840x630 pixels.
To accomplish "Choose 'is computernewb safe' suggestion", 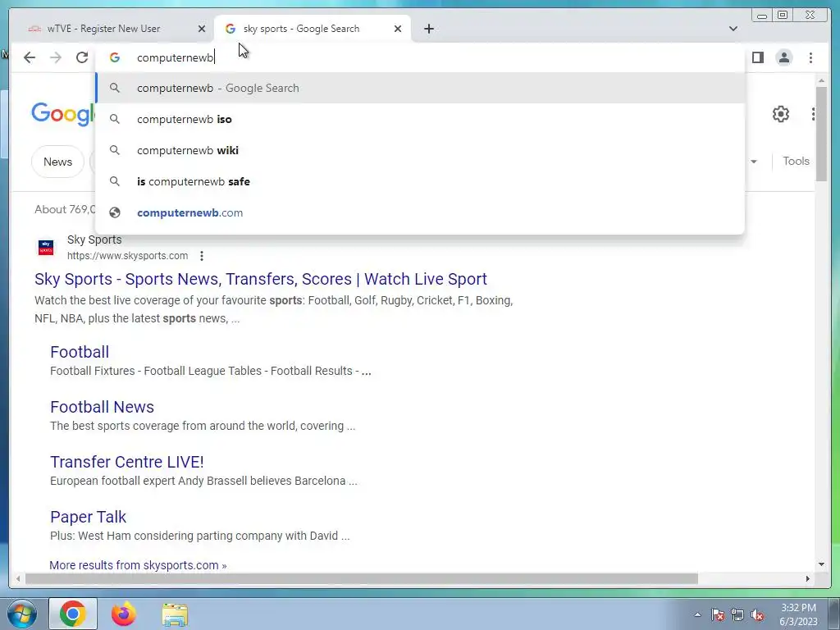I will coord(420,181).
